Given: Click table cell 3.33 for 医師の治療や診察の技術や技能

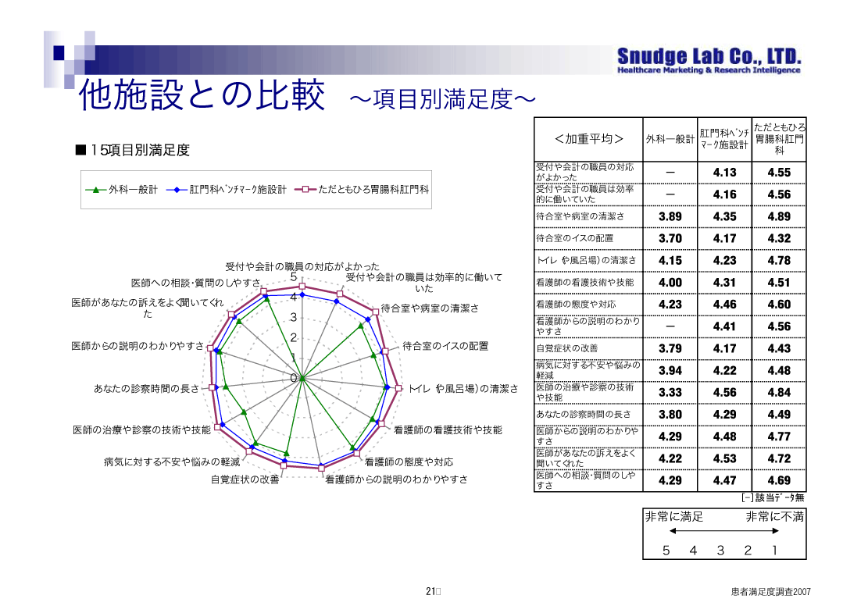Looking at the screenshot, I should [670, 393].
